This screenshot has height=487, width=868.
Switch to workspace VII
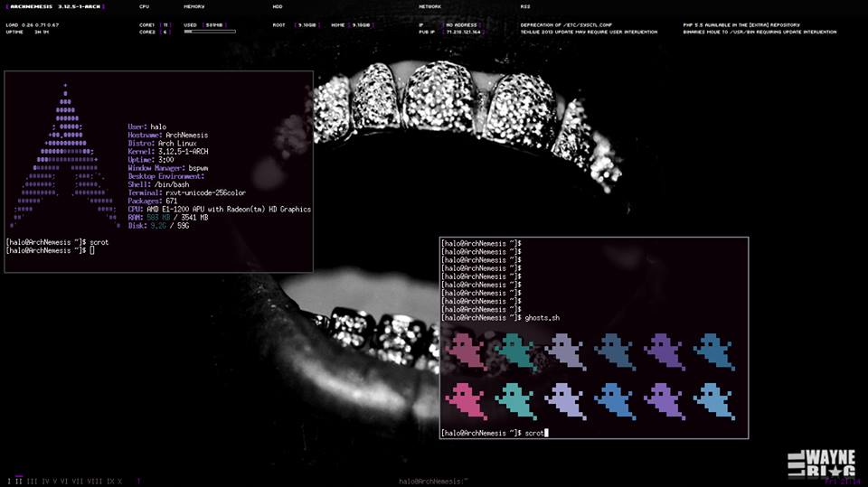(x=78, y=482)
